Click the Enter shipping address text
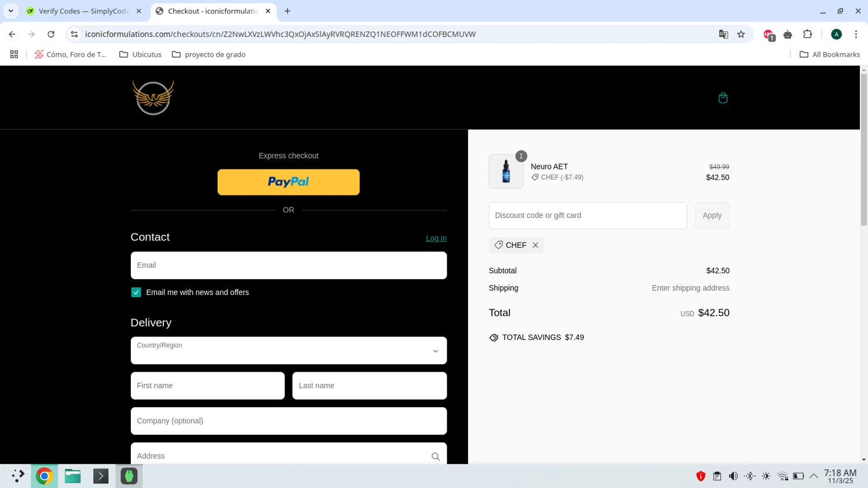868x488 pixels. click(x=690, y=288)
